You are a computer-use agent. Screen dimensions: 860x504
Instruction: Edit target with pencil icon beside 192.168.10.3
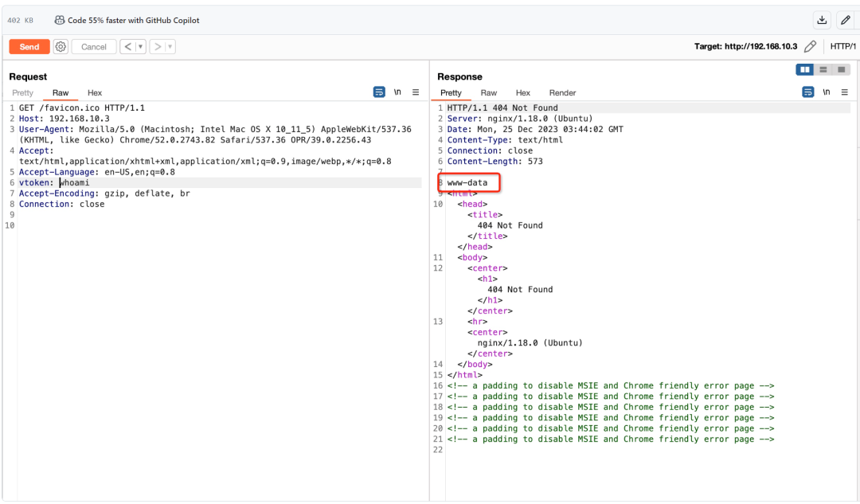point(810,47)
